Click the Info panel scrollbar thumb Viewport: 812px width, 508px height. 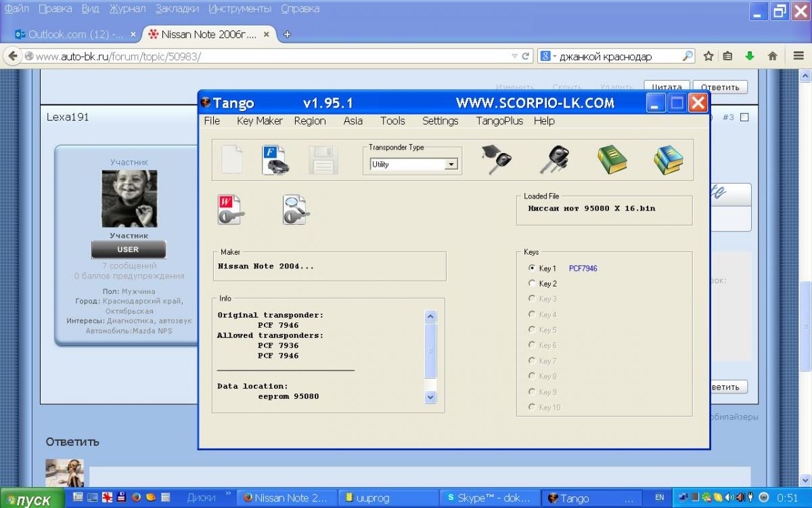coord(431,350)
